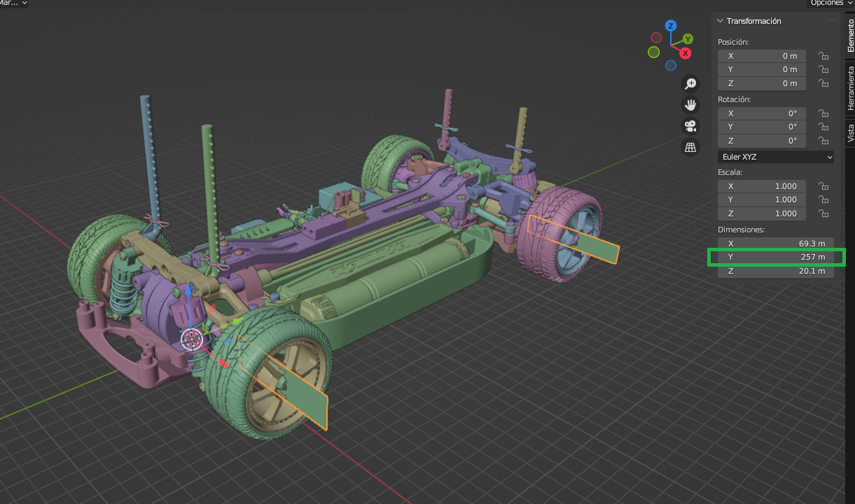Open the Euler XYZ rotation mode dropdown
This screenshot has height=504, width=855.
pyautogui.click(x=776, y=157)
